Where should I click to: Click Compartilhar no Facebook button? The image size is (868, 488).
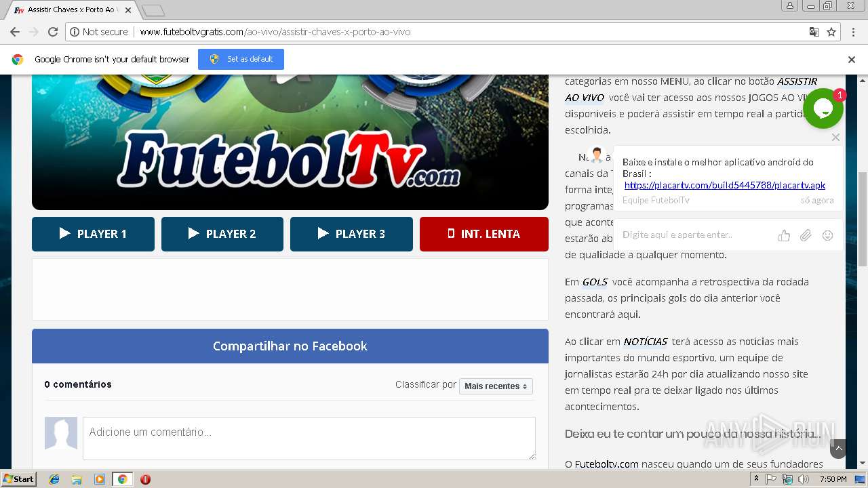pos(290,346)
